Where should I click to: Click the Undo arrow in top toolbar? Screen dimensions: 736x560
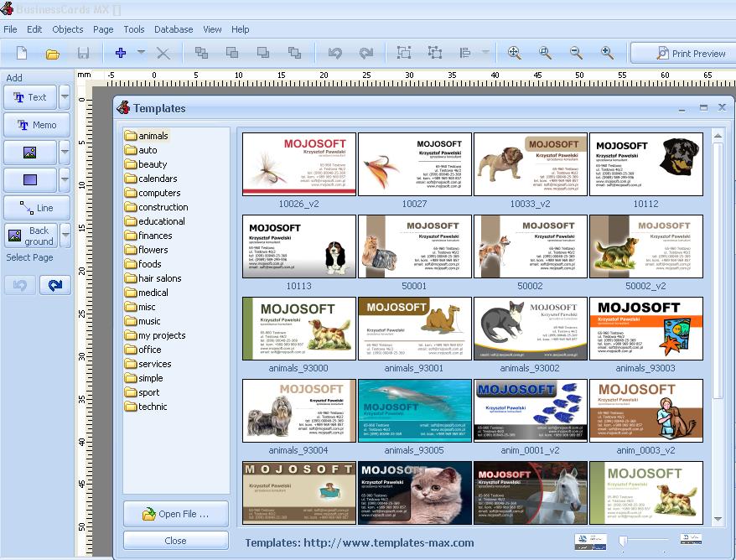point(334,53)
